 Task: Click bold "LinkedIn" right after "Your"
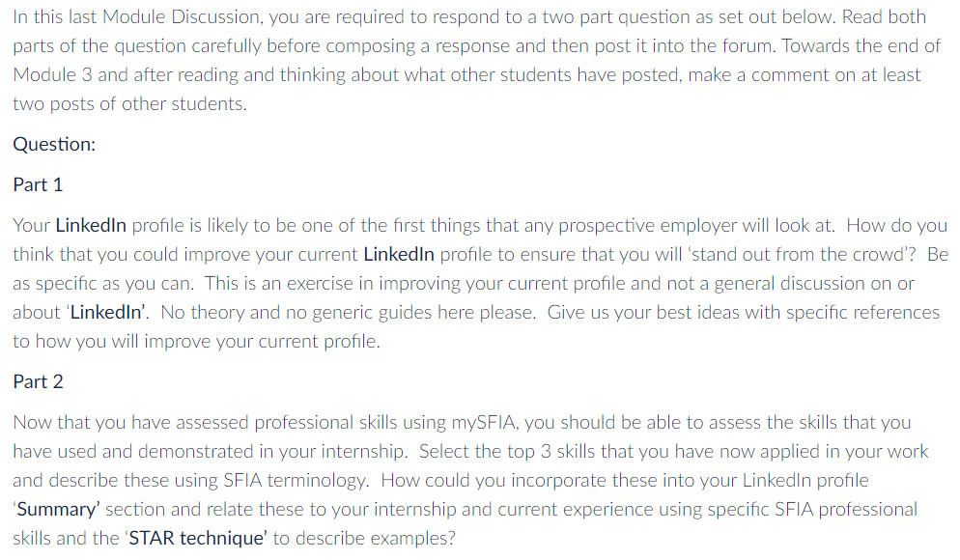tap(91, 225)
